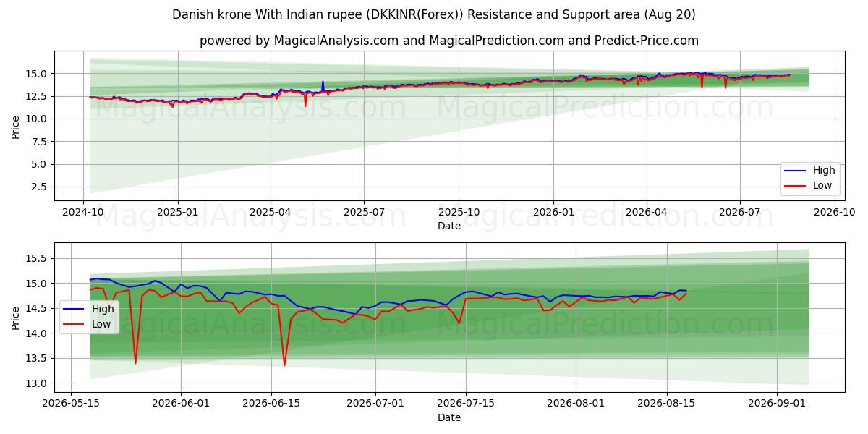Click the bottom chart 'Date' axis label
This screenshot has width=868, height=434.
[x=448, y=417]
